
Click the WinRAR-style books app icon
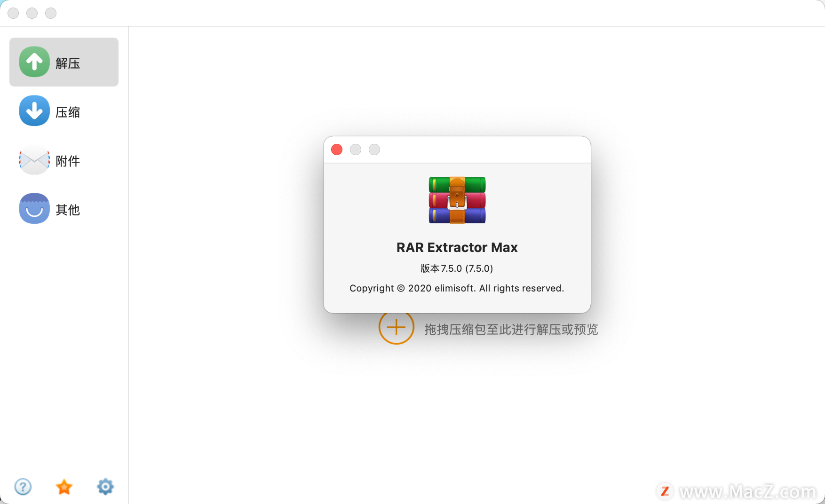click(457, 200)
